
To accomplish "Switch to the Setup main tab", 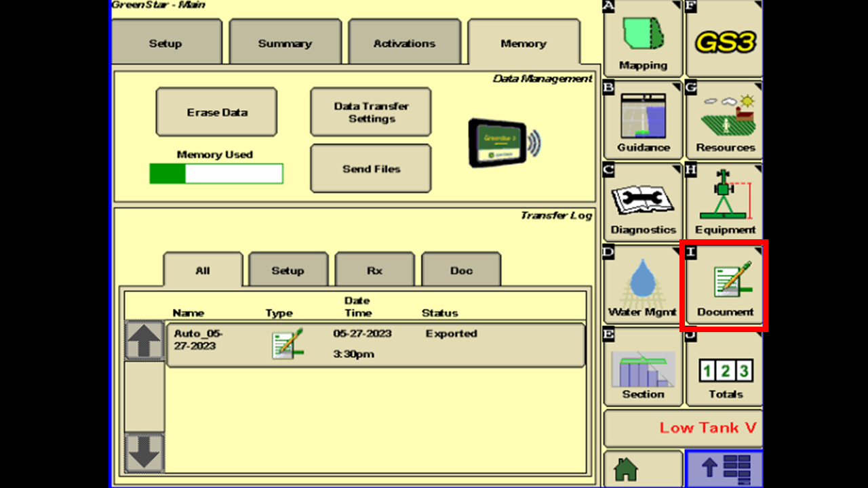I will coord(165,43).
